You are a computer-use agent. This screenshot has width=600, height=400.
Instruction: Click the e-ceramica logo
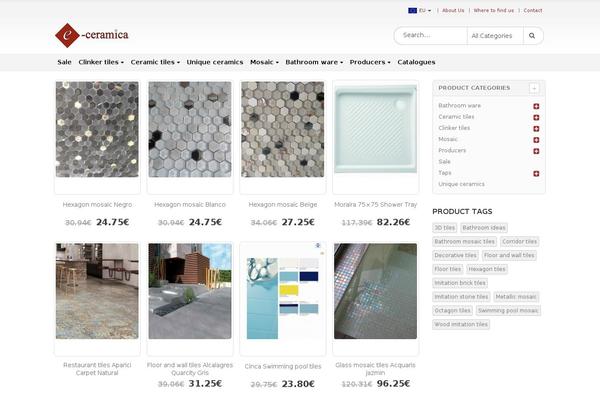click(x=92, y=35)
